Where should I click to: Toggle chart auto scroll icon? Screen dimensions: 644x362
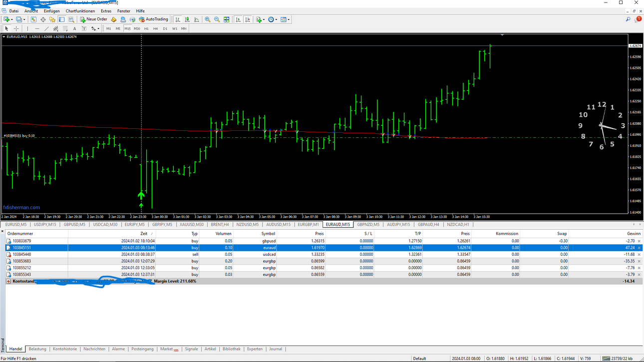pos(238,19)
